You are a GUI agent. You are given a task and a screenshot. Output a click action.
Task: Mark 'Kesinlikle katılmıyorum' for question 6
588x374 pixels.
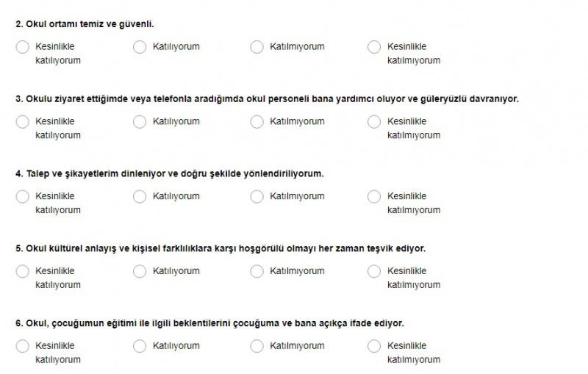coord(374,346)
